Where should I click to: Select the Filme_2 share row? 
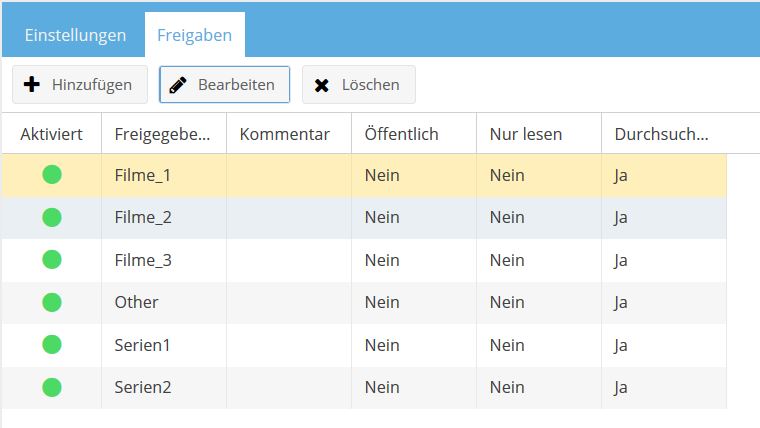pyautogui.click(x=364, y=217)
